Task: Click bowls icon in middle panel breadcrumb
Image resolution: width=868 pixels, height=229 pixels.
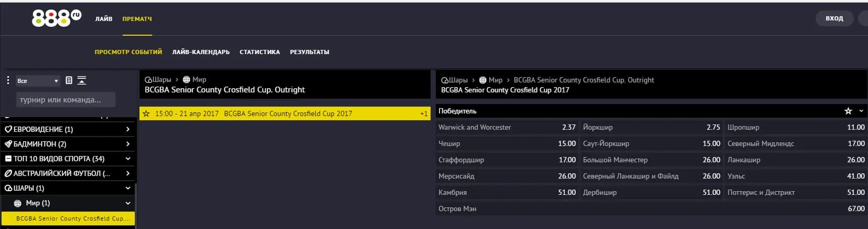Action: pos(148,80)
